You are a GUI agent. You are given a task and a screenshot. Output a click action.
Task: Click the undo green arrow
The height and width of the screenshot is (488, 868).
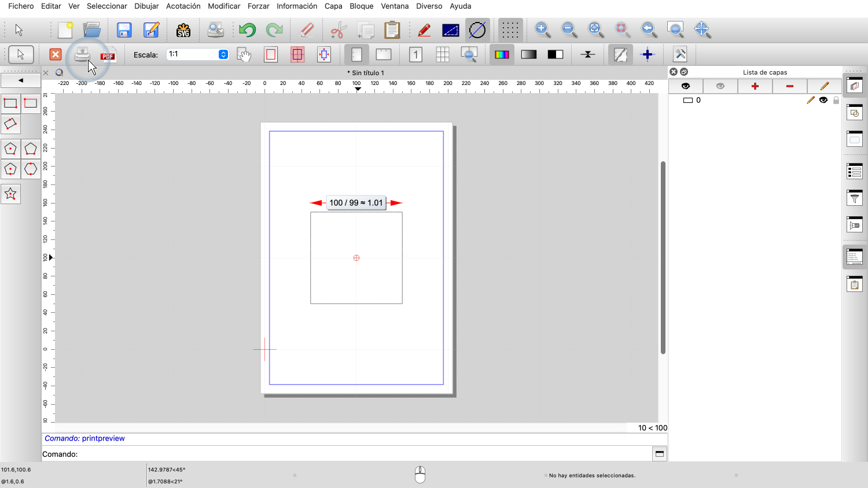click(247, 30)
